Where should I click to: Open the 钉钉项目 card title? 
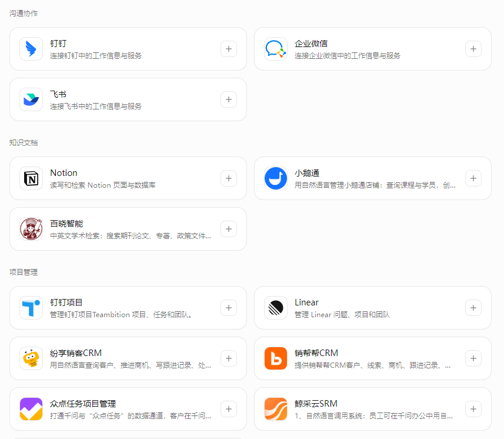point(66,302)
